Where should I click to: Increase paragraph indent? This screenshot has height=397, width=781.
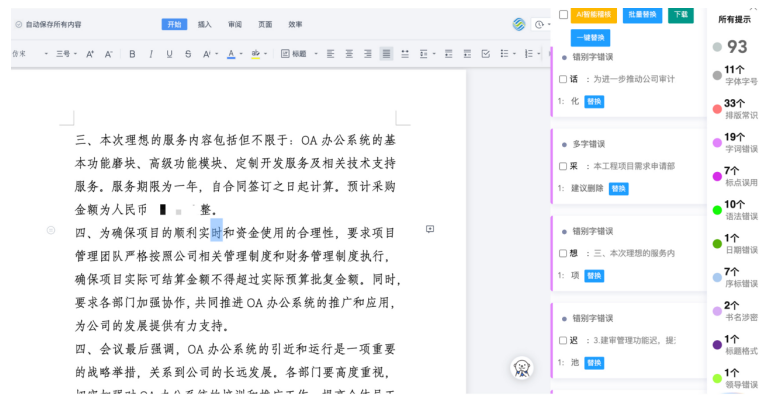pos(467,54)
